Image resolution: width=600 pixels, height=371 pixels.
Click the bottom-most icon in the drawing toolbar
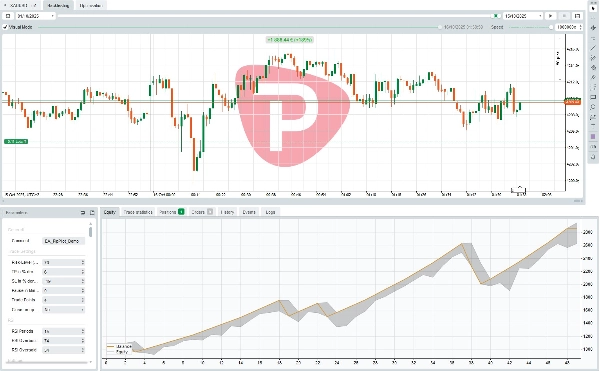click(x=593, y=157)
